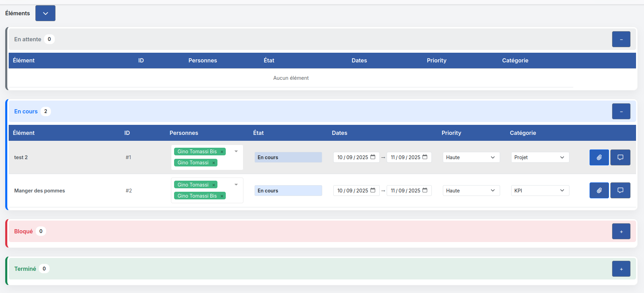Collapse the En cours section
This screenshot has width=644, height=293.
[x=621, y=112]
